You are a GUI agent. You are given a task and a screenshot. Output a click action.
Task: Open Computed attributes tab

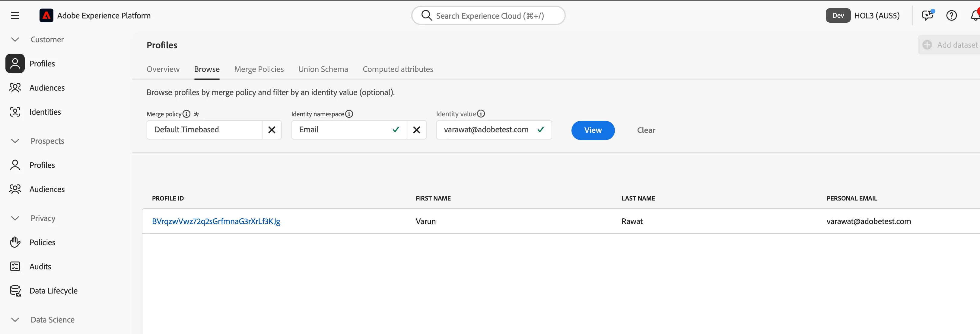click(x=398, y=69)
